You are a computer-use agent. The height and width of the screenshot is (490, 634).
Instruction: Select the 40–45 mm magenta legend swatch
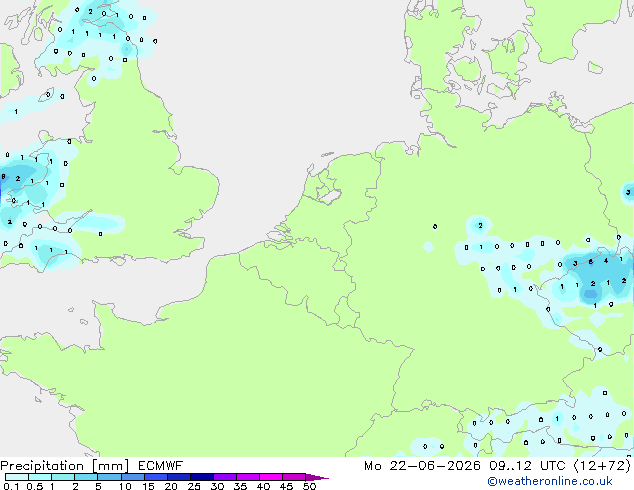(x=271, y=477)
